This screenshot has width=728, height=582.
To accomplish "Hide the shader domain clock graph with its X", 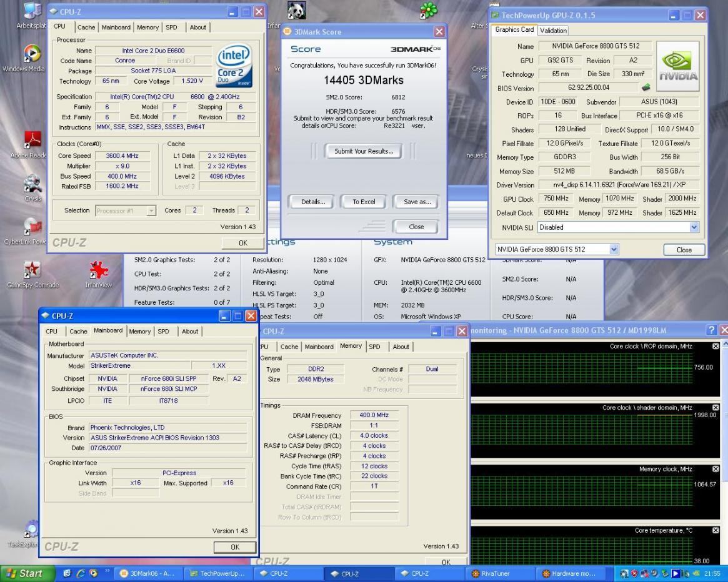I will coord(716,408).
